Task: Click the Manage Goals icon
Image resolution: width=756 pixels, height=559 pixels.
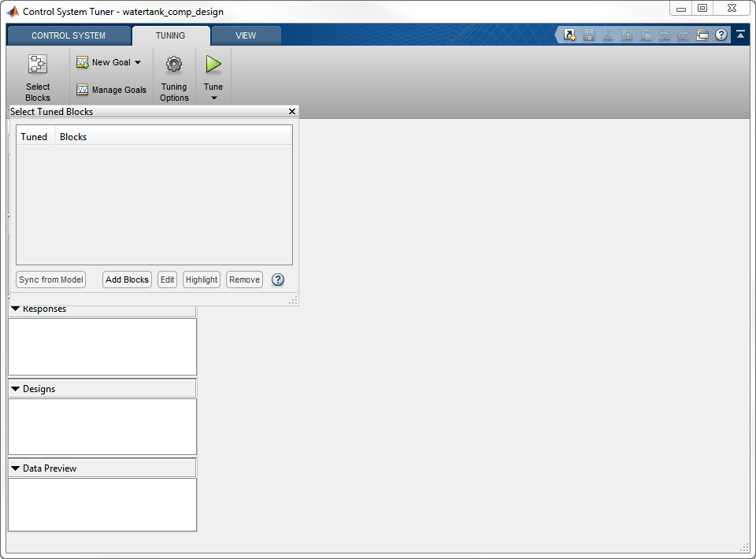Action: (x=83, y=90)
